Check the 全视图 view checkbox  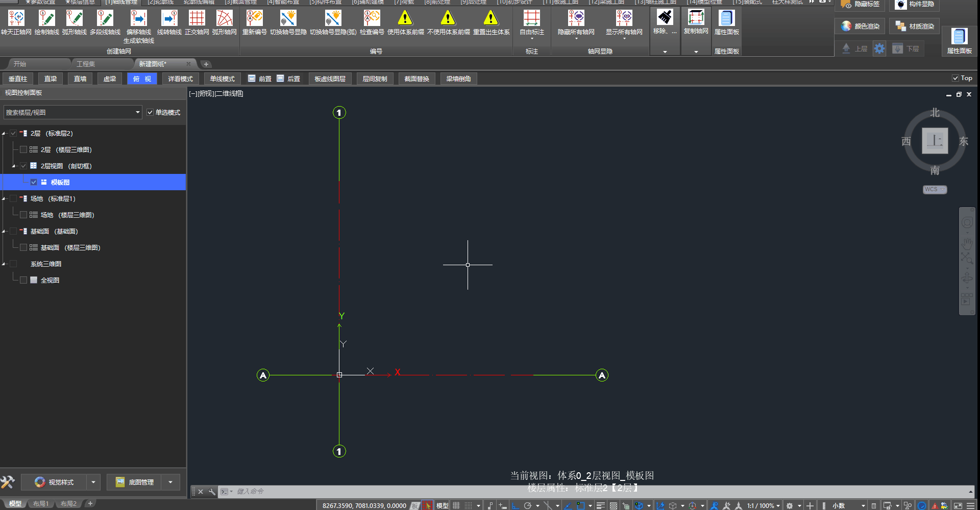coord(23,280)
